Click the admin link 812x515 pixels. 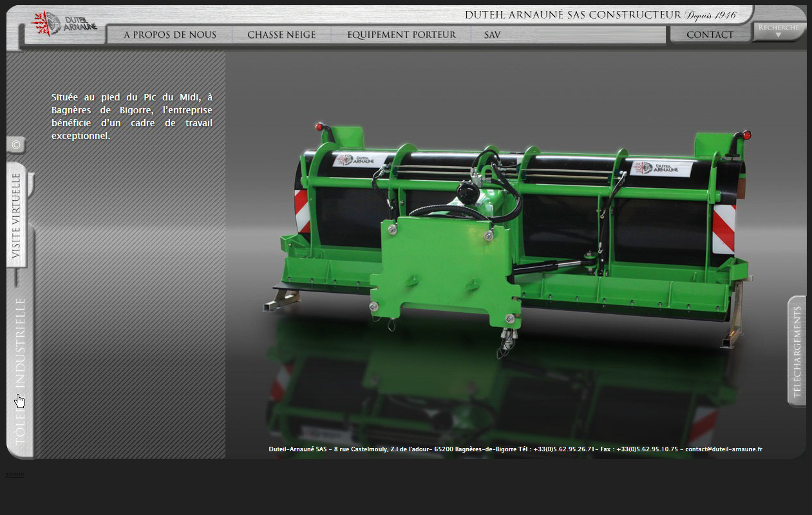click(15, 474)
